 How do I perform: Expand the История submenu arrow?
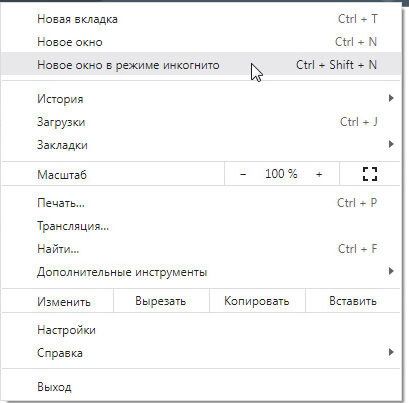pos(391,98)
